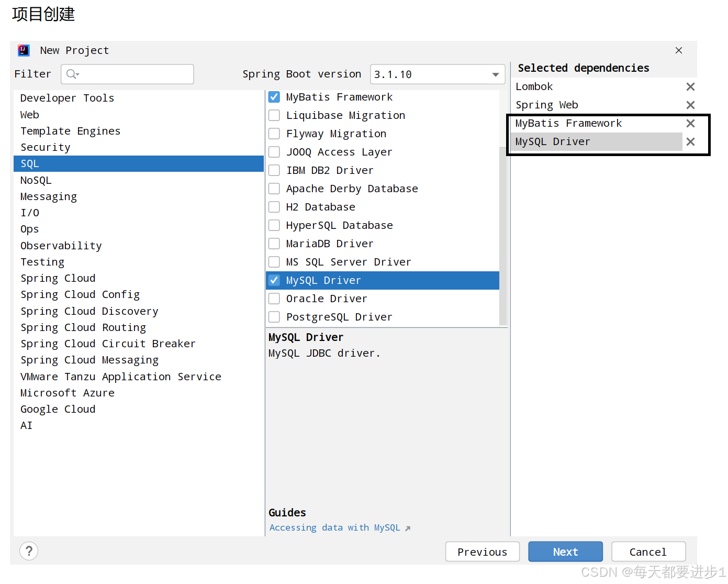728x584 pixels.
Task: Select Testing category
Action: (139, 262)
